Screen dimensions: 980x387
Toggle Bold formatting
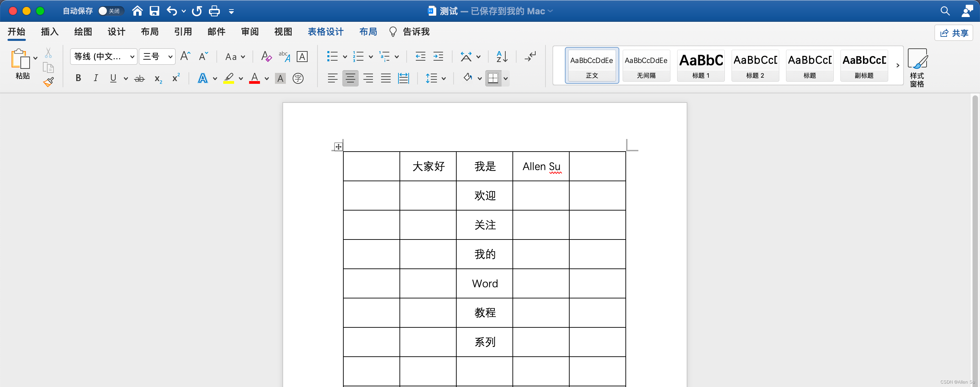78,78
